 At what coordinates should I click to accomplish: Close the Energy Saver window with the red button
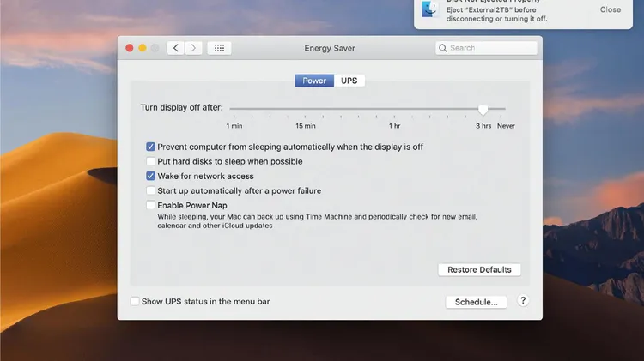point(130,48)
